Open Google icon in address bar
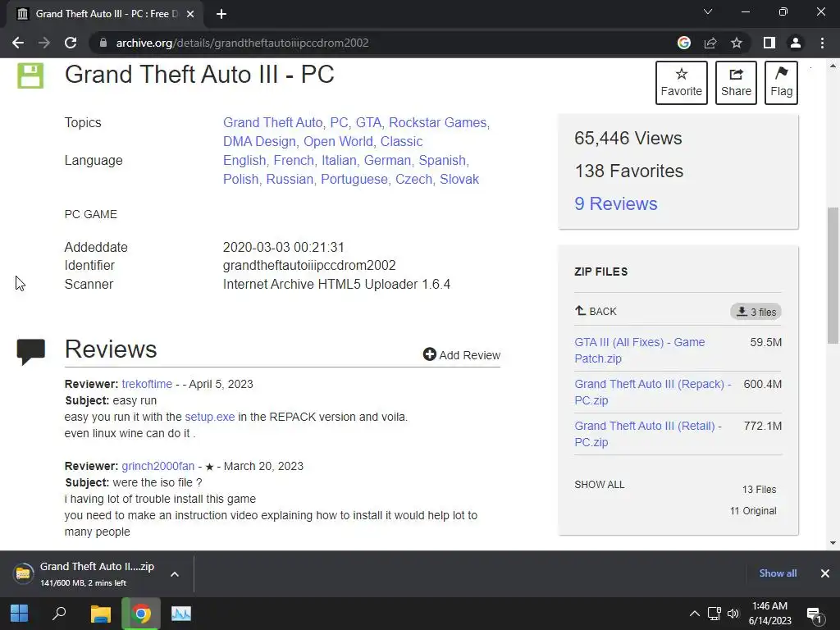840x630 pixels. click(x=684, y=43)
